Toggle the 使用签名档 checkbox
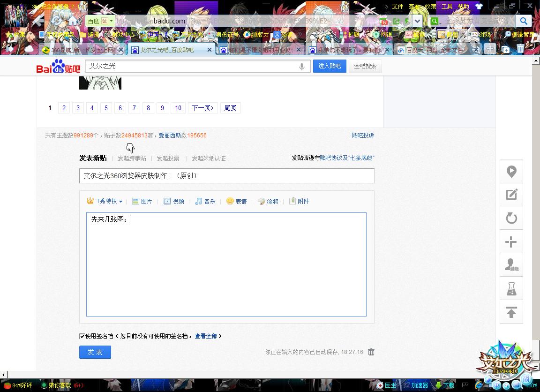 pos(82,336)
